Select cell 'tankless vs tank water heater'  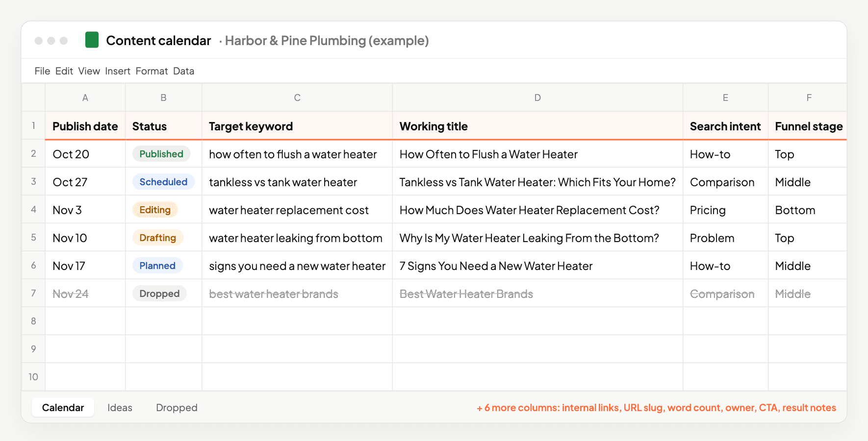click(x=297, y=182)
